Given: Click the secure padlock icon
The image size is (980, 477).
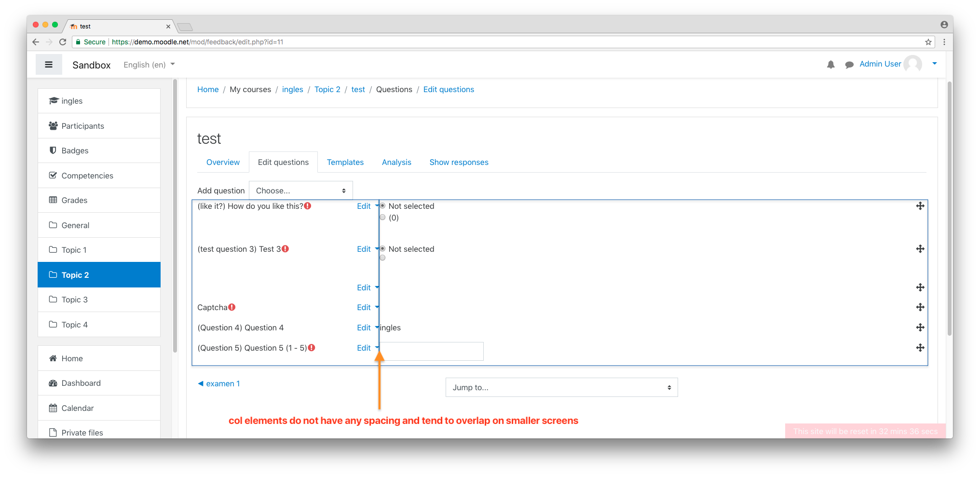Looking at the screenshot, I should pyautogui.click(x=78, y=42).
